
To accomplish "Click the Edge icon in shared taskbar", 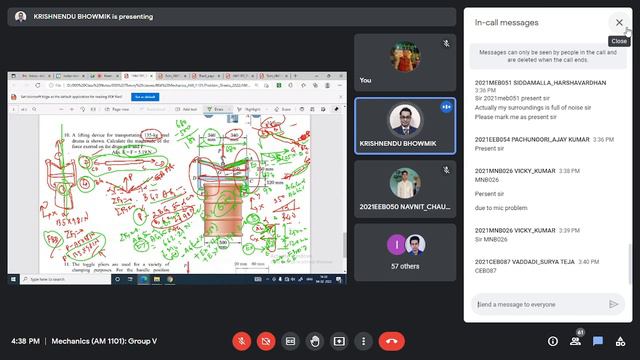I will (143, 279).
